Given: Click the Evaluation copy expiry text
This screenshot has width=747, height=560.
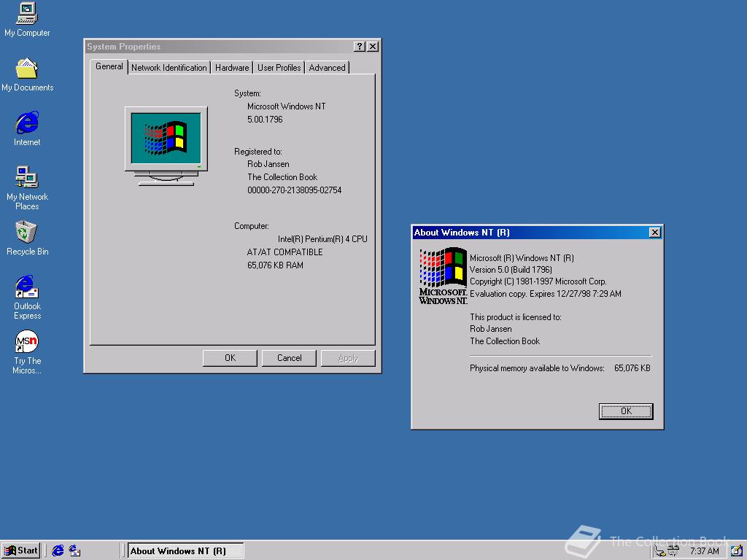Looking at the screenshot, I should click(546, 294).
